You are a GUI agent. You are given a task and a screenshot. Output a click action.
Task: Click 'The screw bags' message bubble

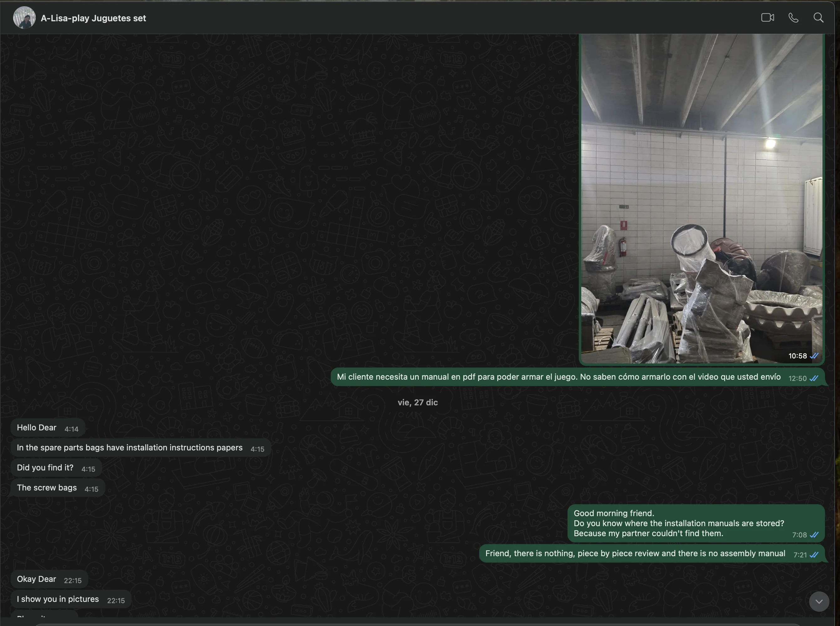tap(47, 488)
